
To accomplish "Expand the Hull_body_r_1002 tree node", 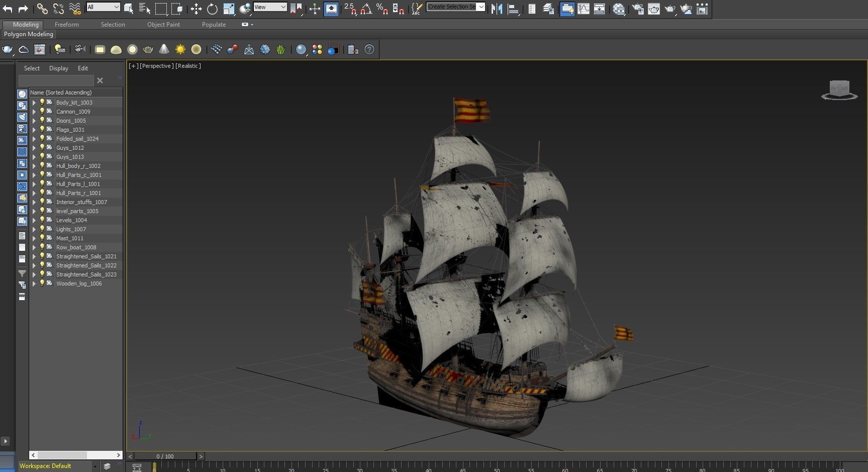I will (34, 166).
